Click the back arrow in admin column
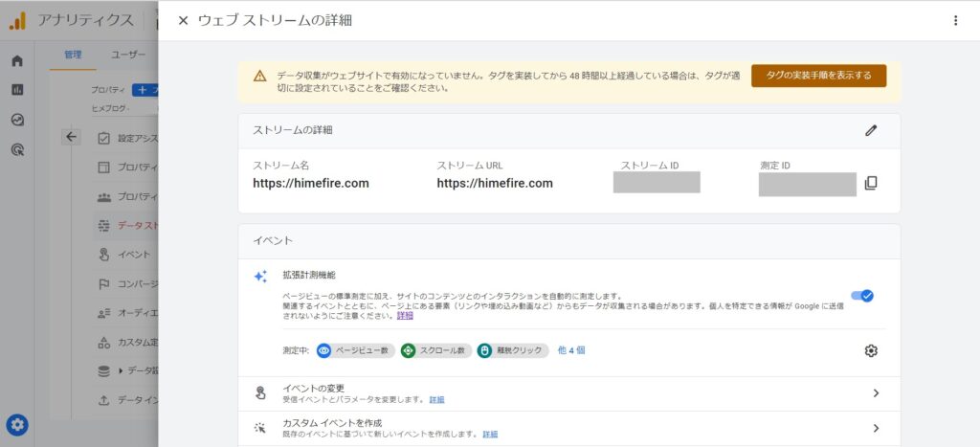 coord(71,137)
